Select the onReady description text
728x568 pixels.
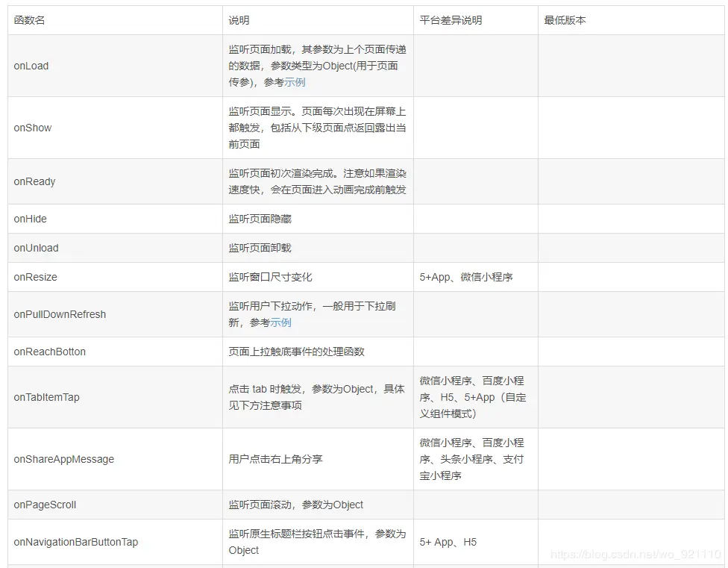317,181
